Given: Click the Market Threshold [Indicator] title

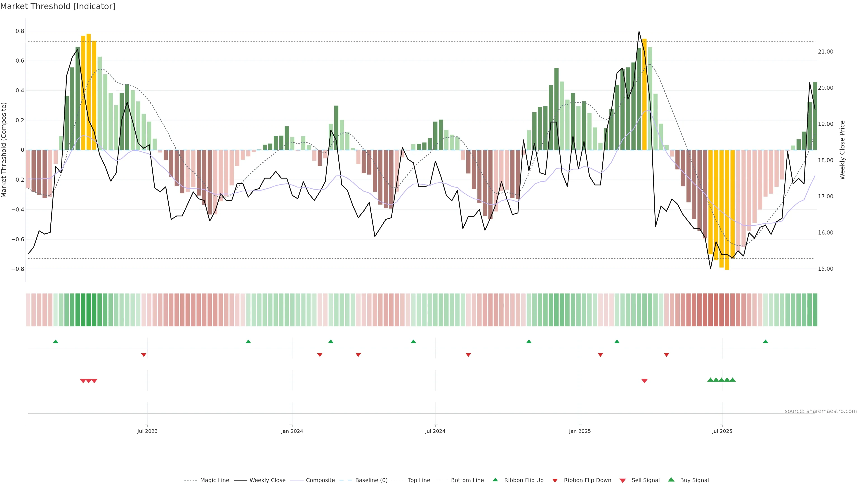Looking at the screenshot, I should (x=58, y=6).
